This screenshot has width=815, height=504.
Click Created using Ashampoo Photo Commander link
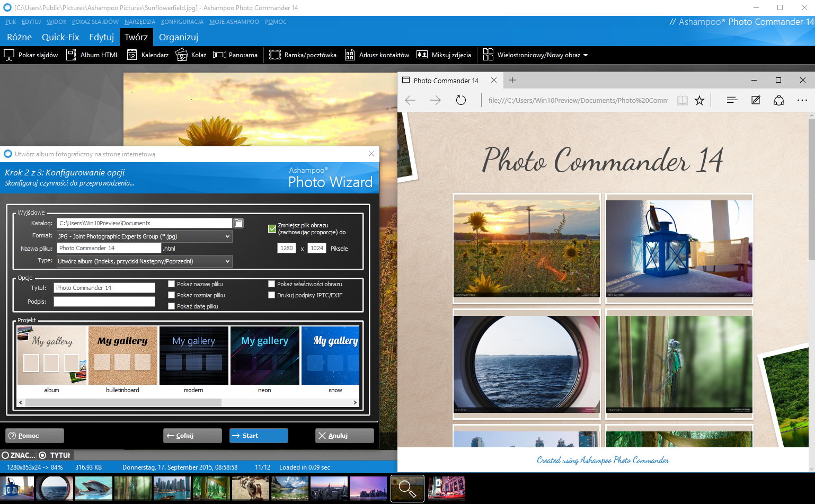pos(603,460)
